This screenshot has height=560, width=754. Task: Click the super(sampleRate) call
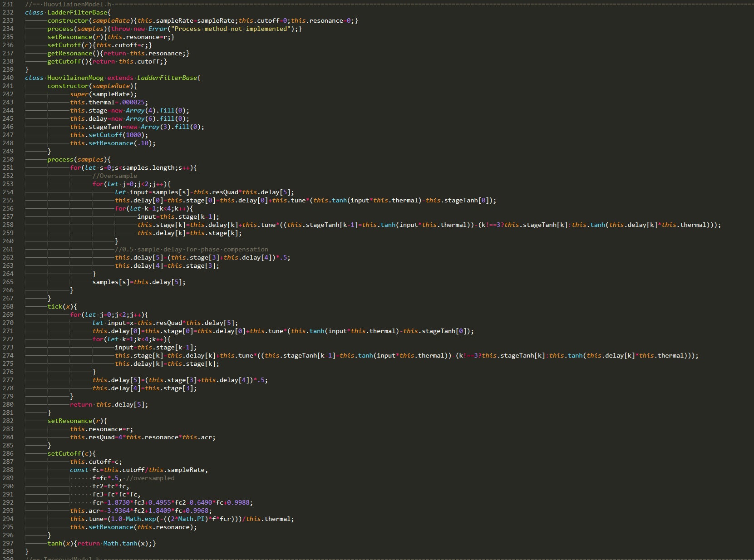103,94
